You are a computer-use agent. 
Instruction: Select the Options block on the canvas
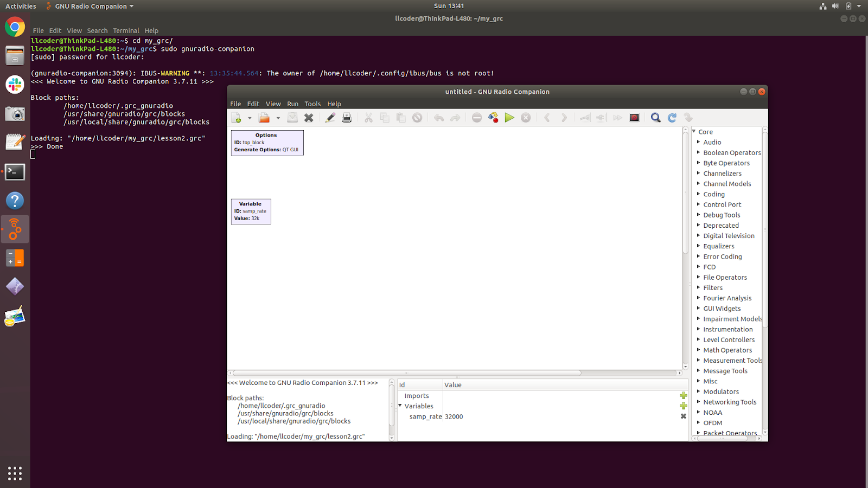tap(267, 143)
